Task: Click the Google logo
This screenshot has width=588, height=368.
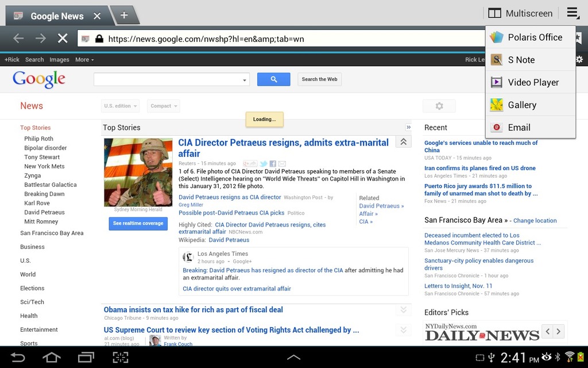Action: [39, 79]
